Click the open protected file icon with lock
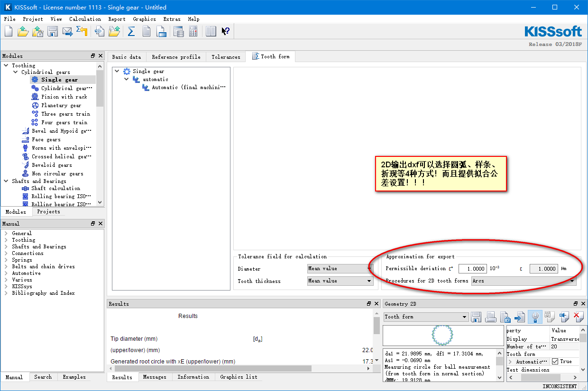 37,31
